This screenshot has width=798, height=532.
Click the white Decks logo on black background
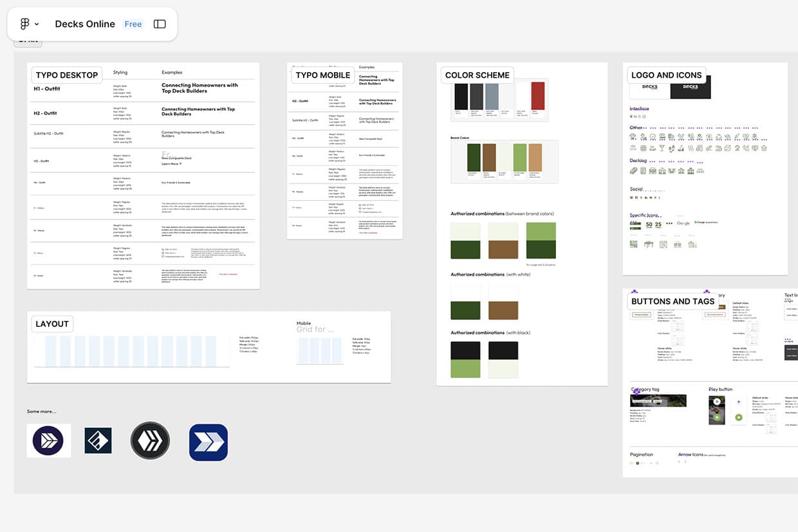click(x=690, y=88)
